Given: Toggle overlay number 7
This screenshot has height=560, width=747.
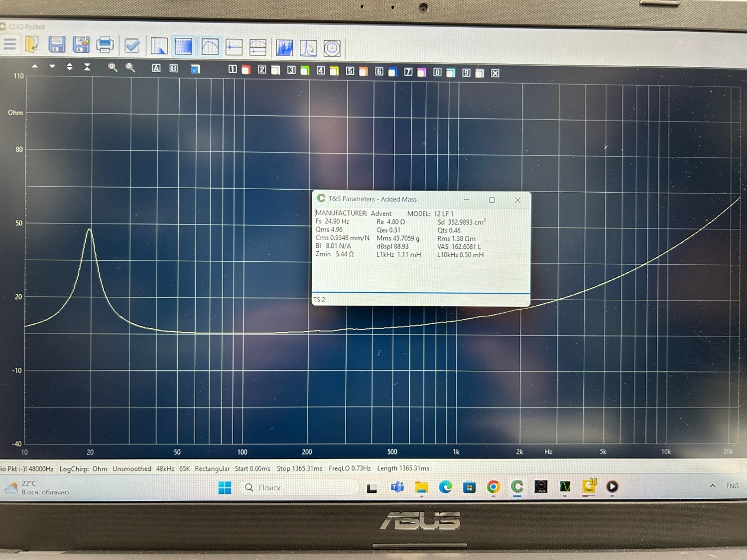Looking at the screenshot, I should click(408, 72).
